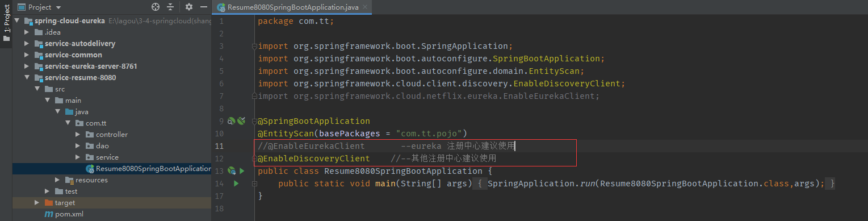This screenshot has height=221, width=868.
Task: Select the Resume8080SpringBootApplication.java editor tab
Action: (x=293, y=8)
